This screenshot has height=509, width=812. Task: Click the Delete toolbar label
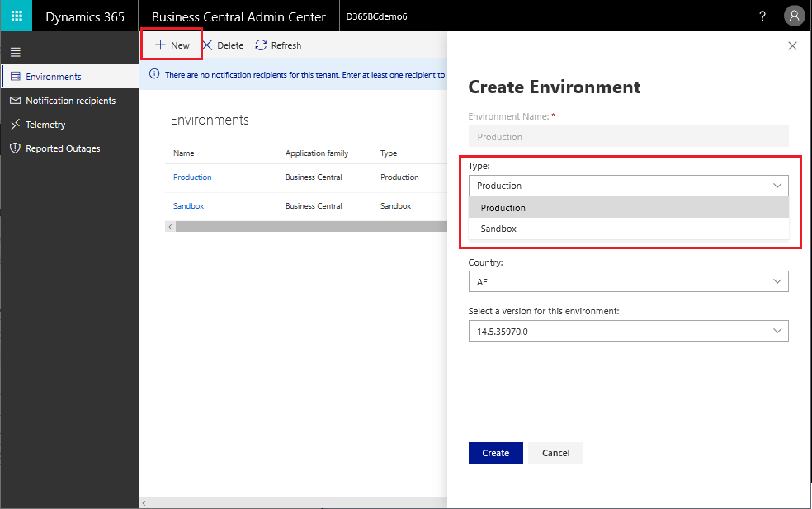(x=230, y=45)
